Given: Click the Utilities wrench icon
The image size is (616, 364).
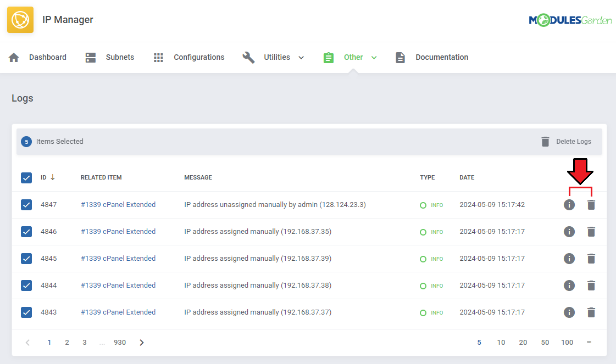Looking at the screenshot, I should coord(248,57).
